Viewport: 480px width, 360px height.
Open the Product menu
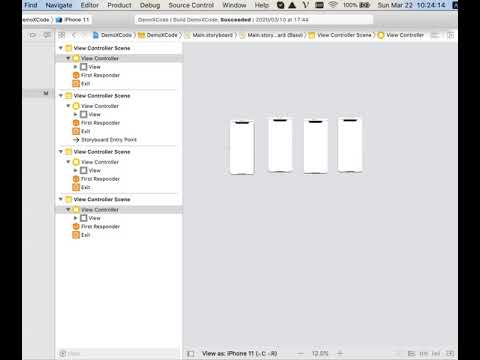pos(119,5)
